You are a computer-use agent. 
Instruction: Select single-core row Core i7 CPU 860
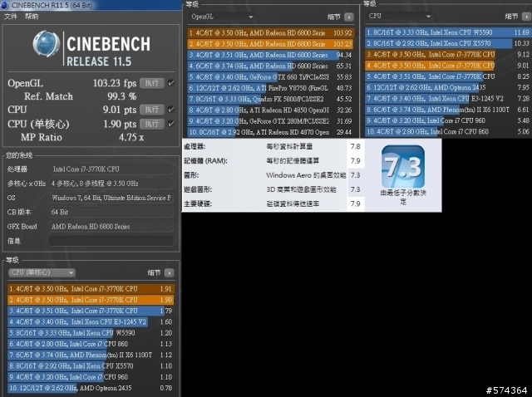click(91, 344)
